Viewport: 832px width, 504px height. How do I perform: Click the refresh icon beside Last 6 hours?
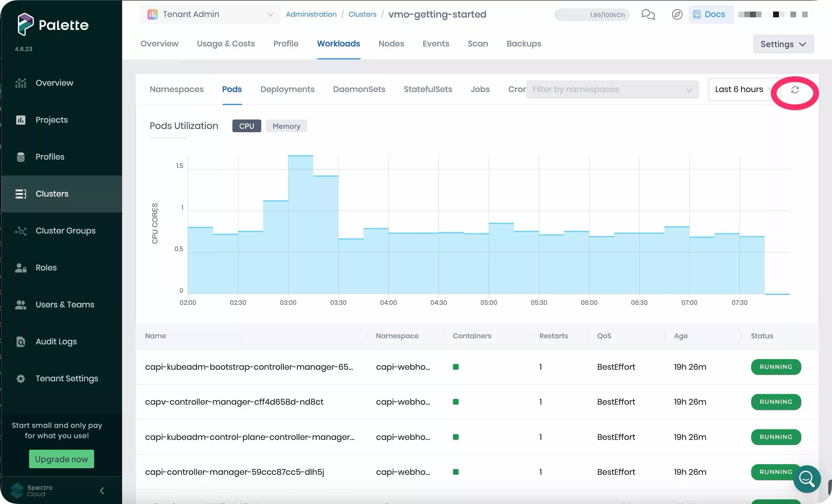(x=794, y=90)
